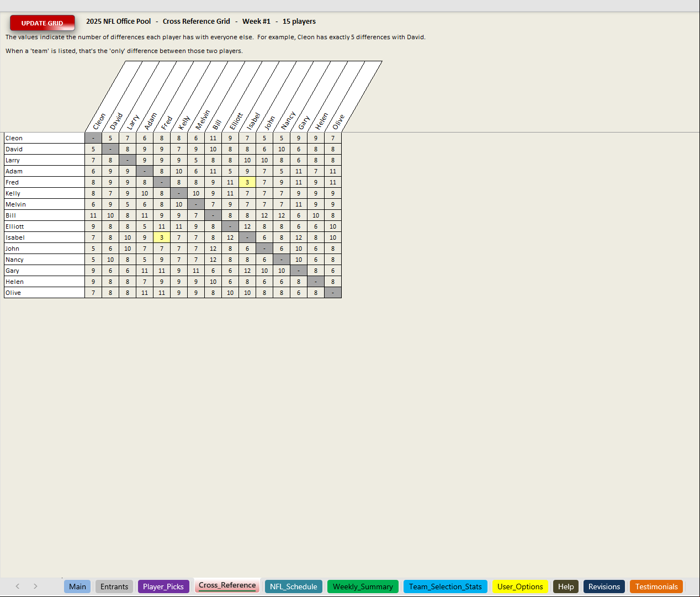The width and height of the screenshot is (700, 597).
Task: Click the 'Week #1' title text
Action: [256, 21]
